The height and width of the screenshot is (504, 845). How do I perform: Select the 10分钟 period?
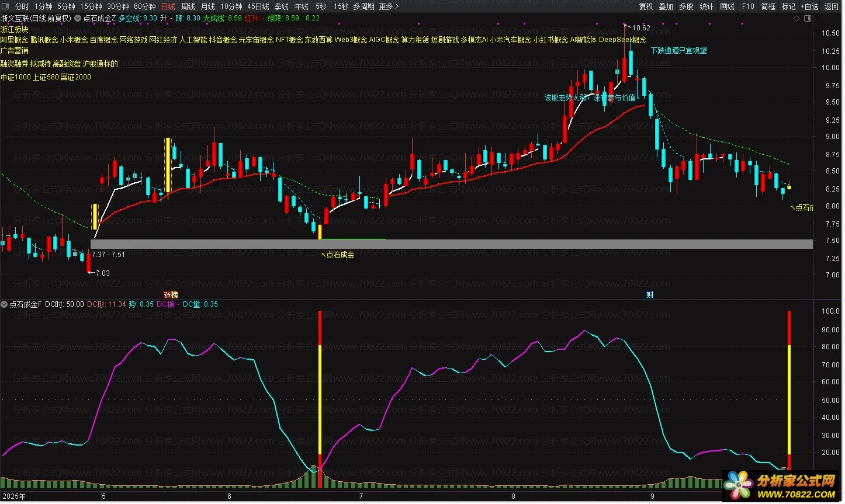[x=231, y=6]
